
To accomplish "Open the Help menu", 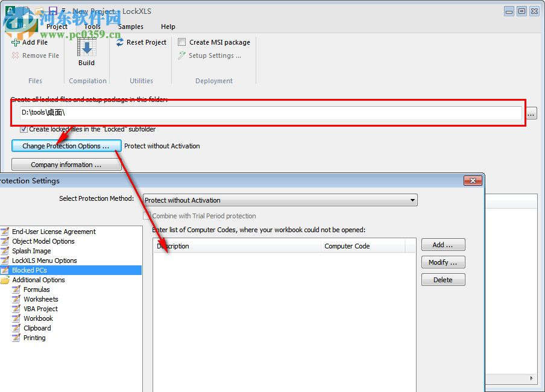I will point(168,27).
